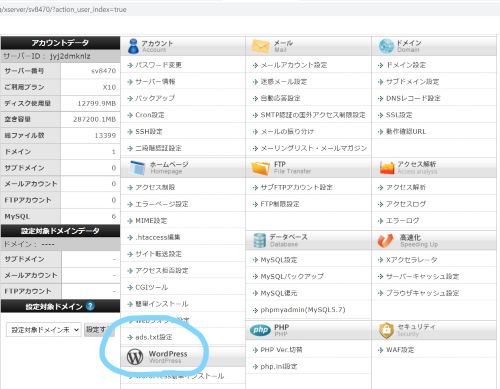Click the disk usage value 12799.9MB
The width and height of the screenshot is (500, 389).
click(x=97, y=103)
